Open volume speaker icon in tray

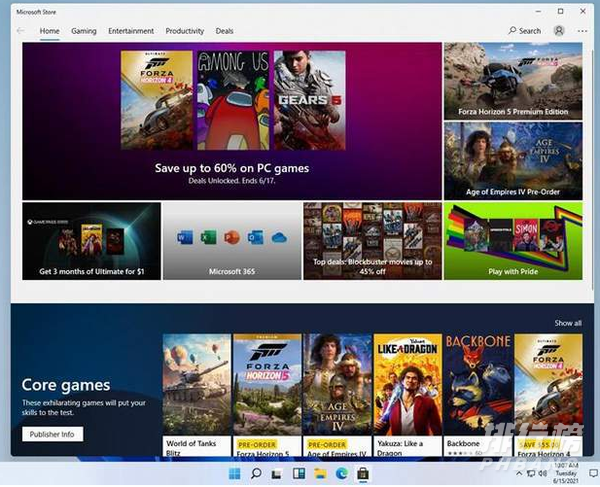tap(543, 474)
